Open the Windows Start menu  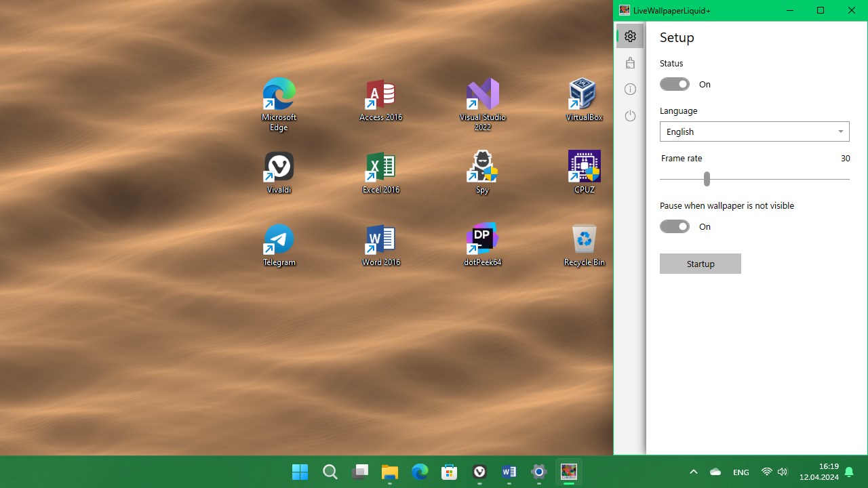coord(300,472)
